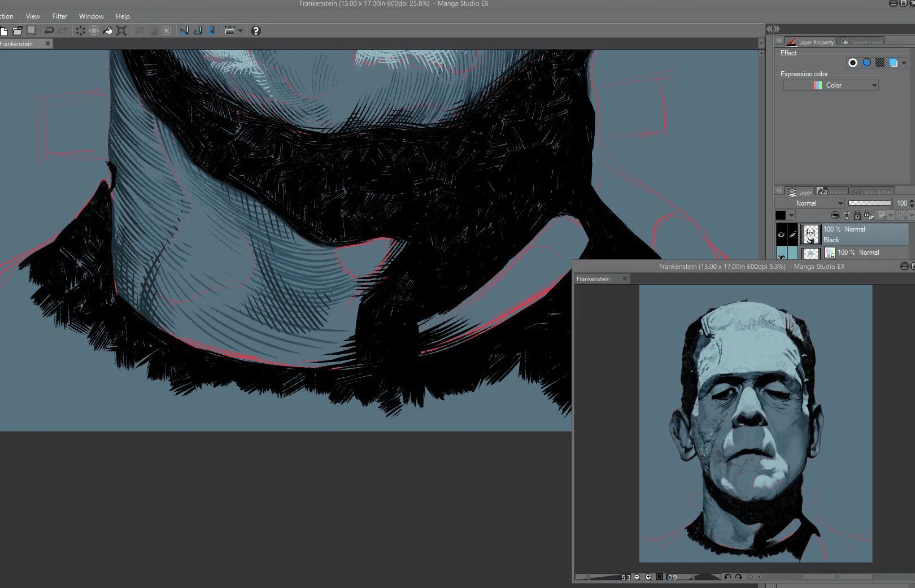Enable the Layer color blue circle effect
This screenshot has width=915, height=588.
[866, 63]
